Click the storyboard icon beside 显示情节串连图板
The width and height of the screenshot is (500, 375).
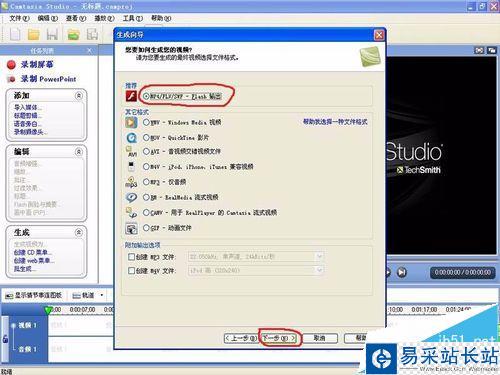point(9,296)
